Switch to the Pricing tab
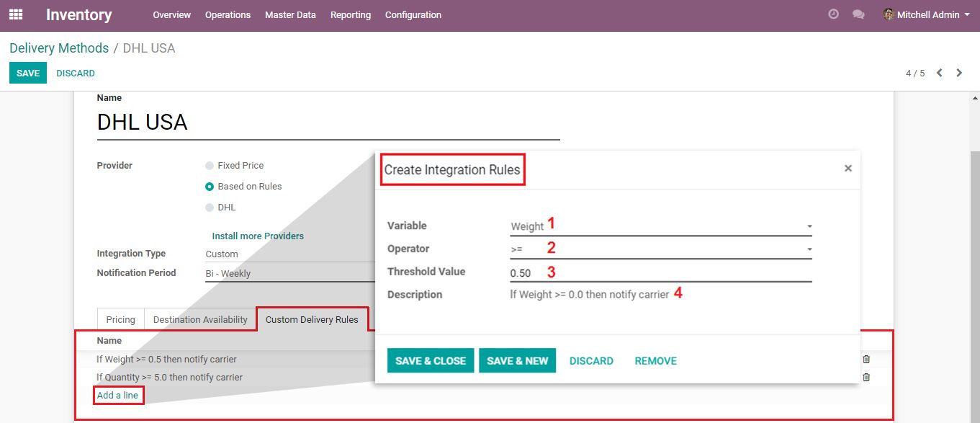Image resolution: width=980 pixels, height=423 pixels. point(121,320)
